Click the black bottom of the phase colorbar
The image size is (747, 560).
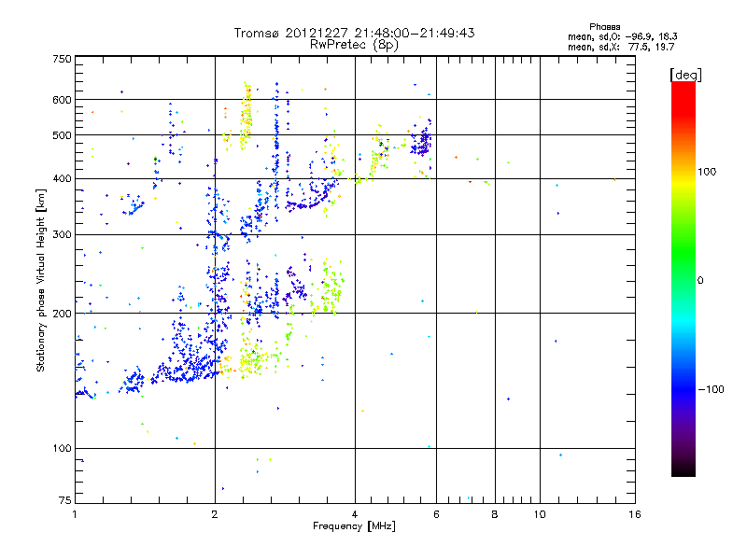click(684, 469)
